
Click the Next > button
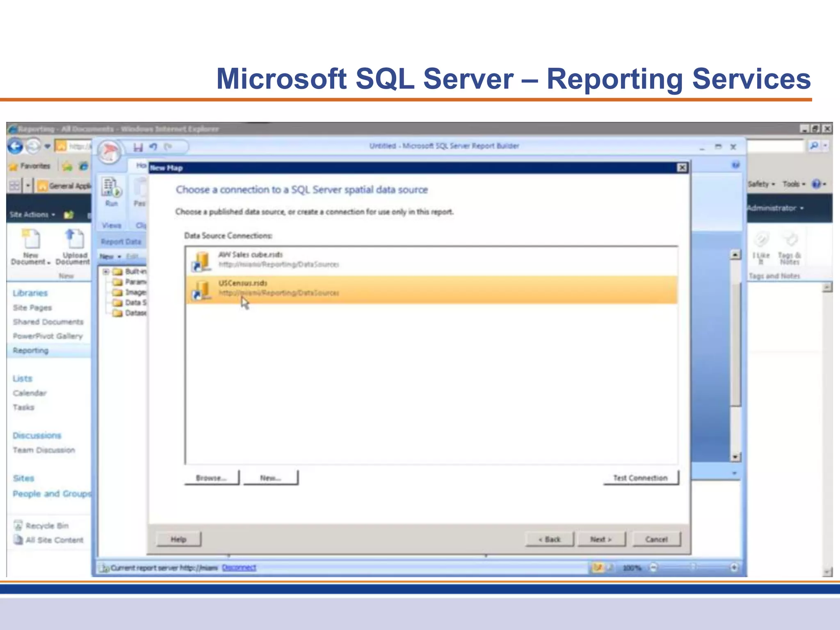[601, 539]
